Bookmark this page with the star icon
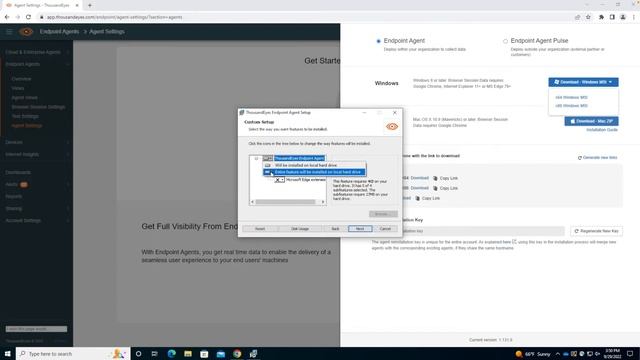 coord(588,17)
